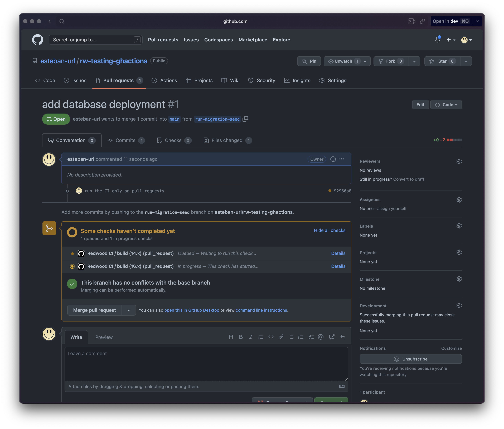Focus the Search or jump to field
Image resolution: width=504 pixels, height=429 pixels.
(95, 40)
